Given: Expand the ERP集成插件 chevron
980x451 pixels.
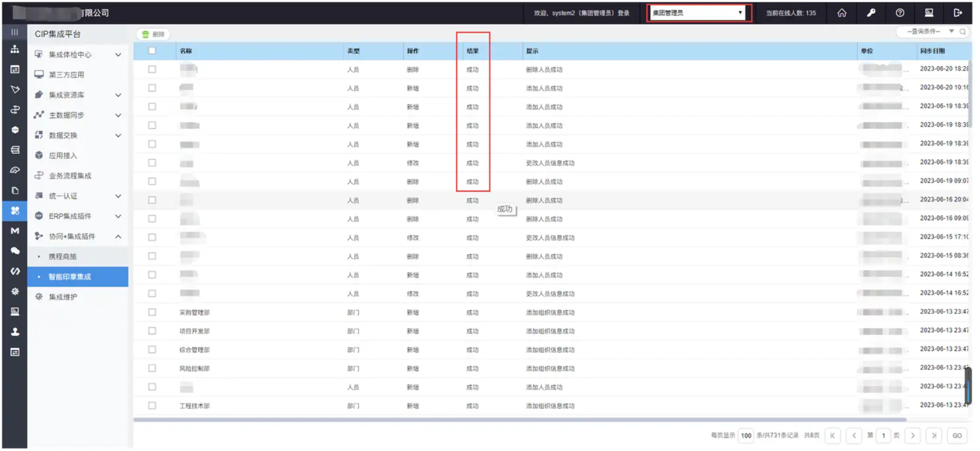Looking at the screenshot, I should pos(118,216).
